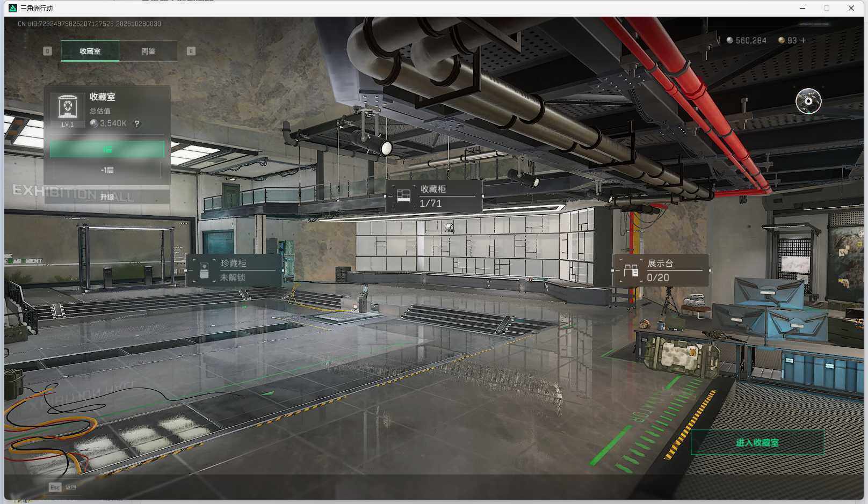Open the 展示台 0/20 label
The height and width of the screenshot is (504, 868).
coord(661,270)
